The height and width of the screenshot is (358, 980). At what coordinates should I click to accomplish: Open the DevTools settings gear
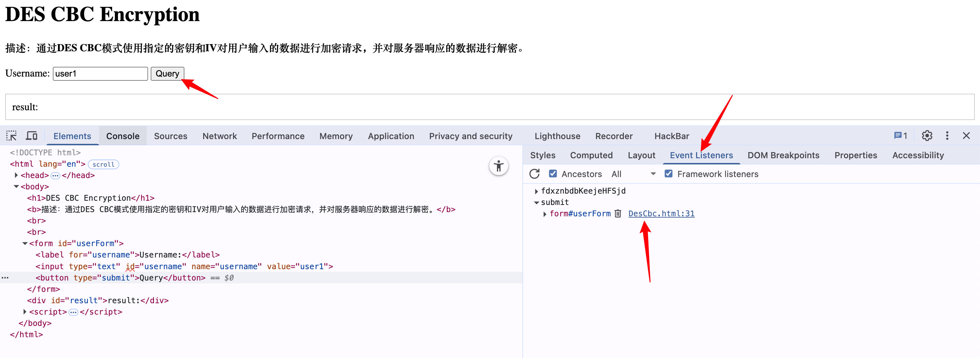pyautogui.click(x=927, y=136)
